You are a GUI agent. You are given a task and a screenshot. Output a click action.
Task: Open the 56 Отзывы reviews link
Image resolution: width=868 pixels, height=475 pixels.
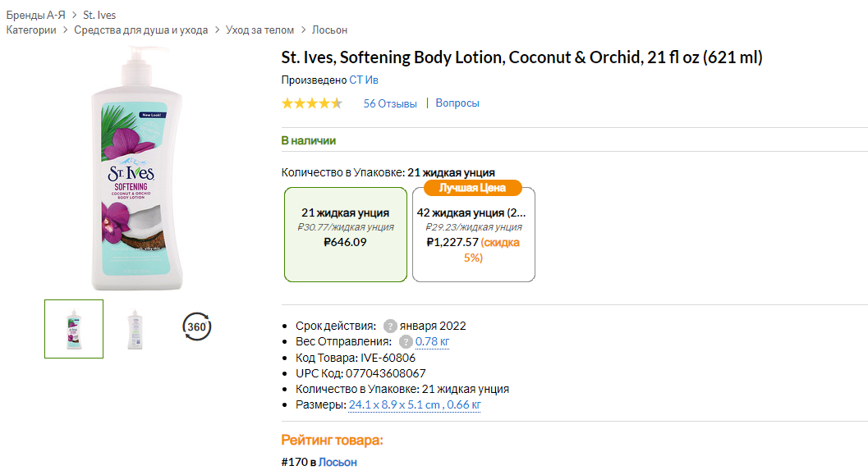tap(390, 103)
